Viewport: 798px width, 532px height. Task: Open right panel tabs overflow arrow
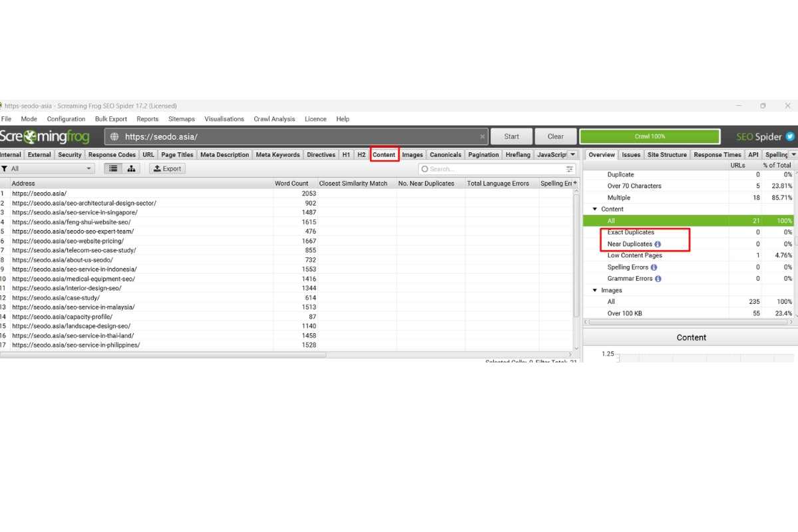point(793,155)
